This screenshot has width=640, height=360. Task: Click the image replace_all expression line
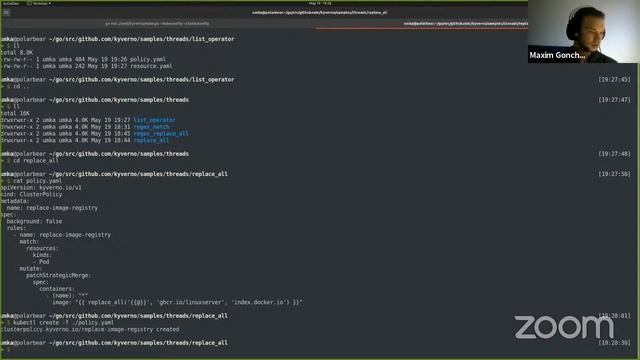pyautogui.click(x=177, y=302)
